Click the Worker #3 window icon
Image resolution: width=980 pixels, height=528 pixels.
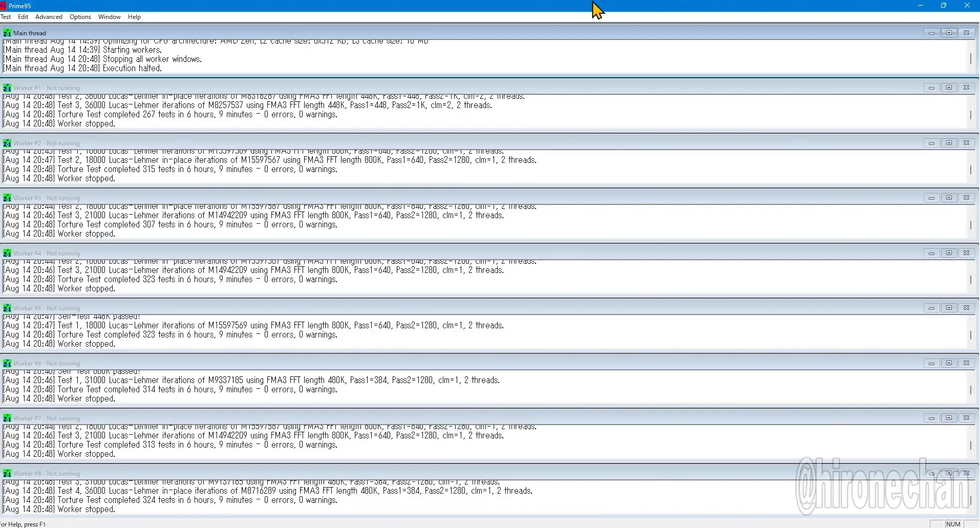click(x=7, y=198)
